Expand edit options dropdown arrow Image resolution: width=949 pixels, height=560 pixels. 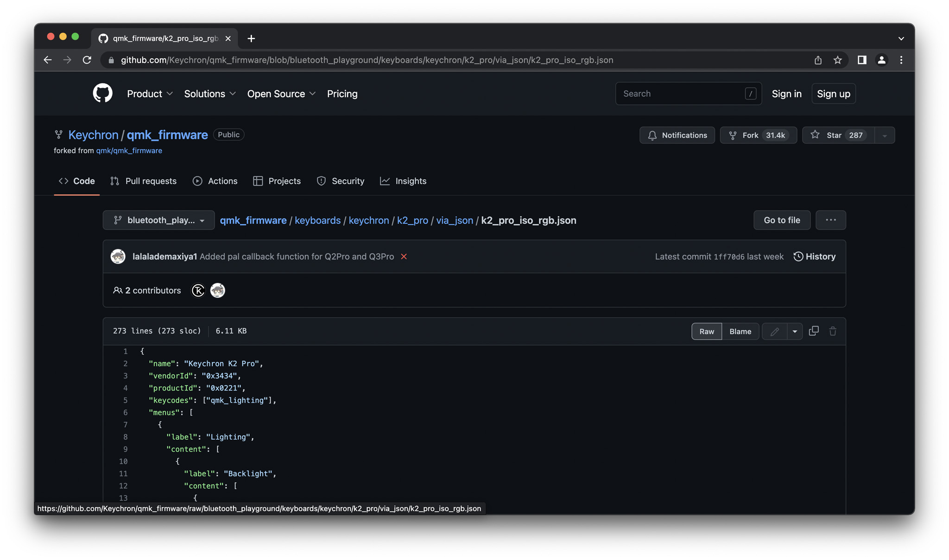795,331
